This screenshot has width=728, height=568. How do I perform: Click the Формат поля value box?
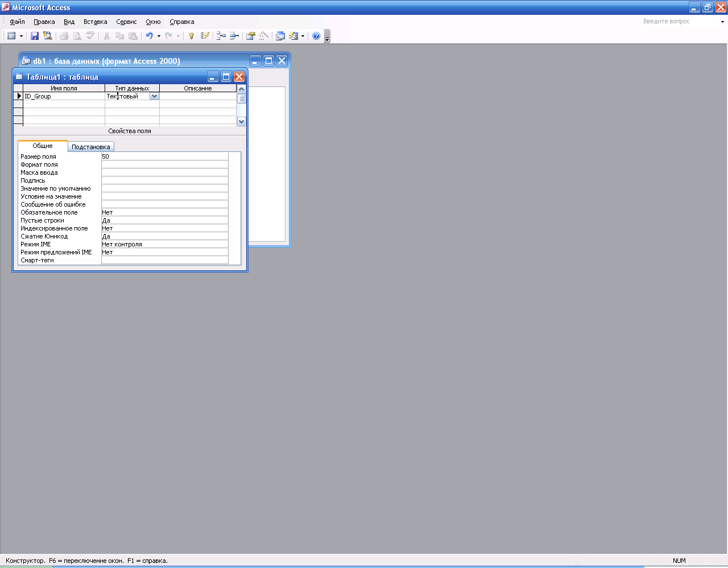point(165,164)
